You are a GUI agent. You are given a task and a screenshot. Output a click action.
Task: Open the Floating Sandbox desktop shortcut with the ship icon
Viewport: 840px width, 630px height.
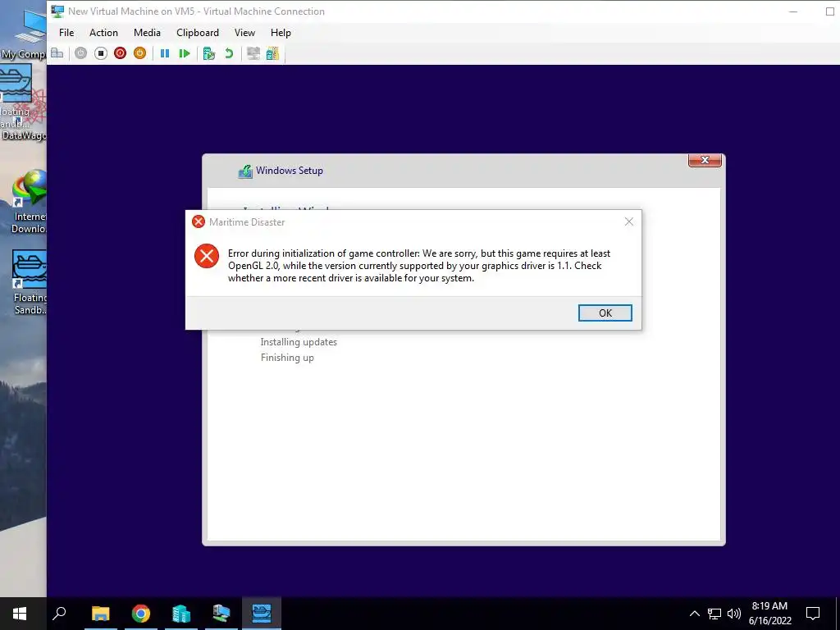(x=30, y=282)
